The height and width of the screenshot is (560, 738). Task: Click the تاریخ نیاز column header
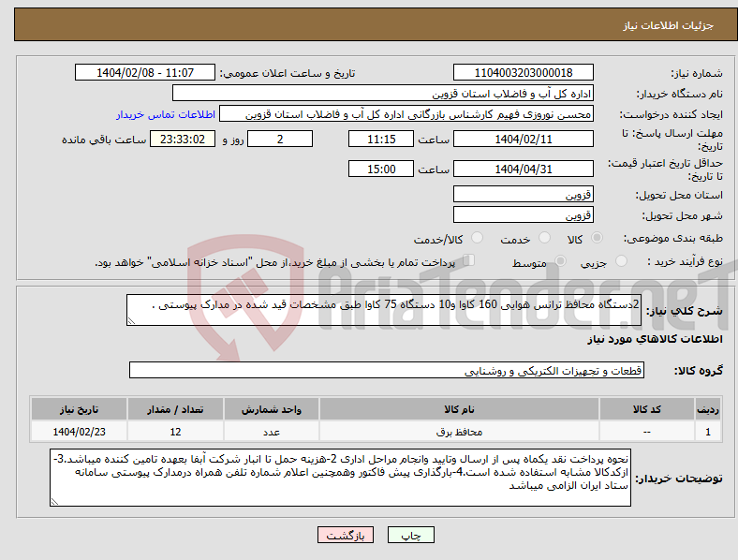click(79, 409)
